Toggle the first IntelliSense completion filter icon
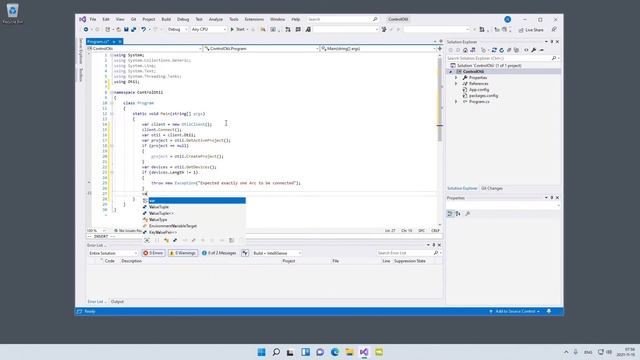 click(x=147, y=240)
